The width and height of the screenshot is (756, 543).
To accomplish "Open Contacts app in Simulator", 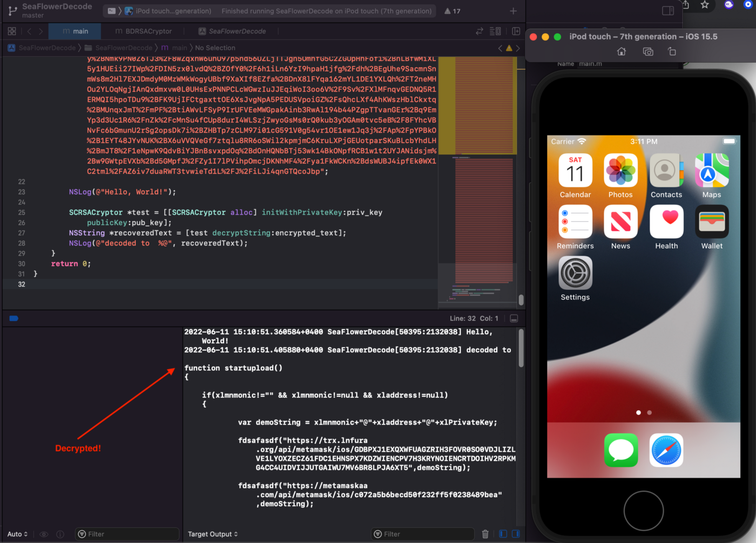I will pyautogui.click(x=666, y=176).
